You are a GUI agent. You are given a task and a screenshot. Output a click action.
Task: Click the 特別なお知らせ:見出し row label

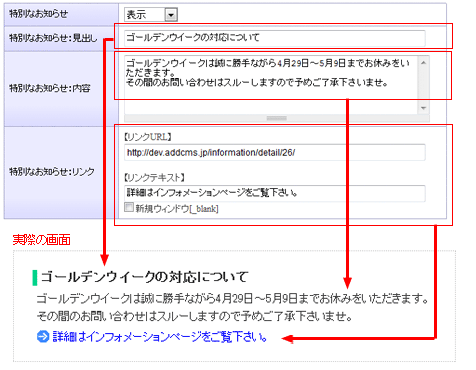pyautogui.click(x=53, y=38)
